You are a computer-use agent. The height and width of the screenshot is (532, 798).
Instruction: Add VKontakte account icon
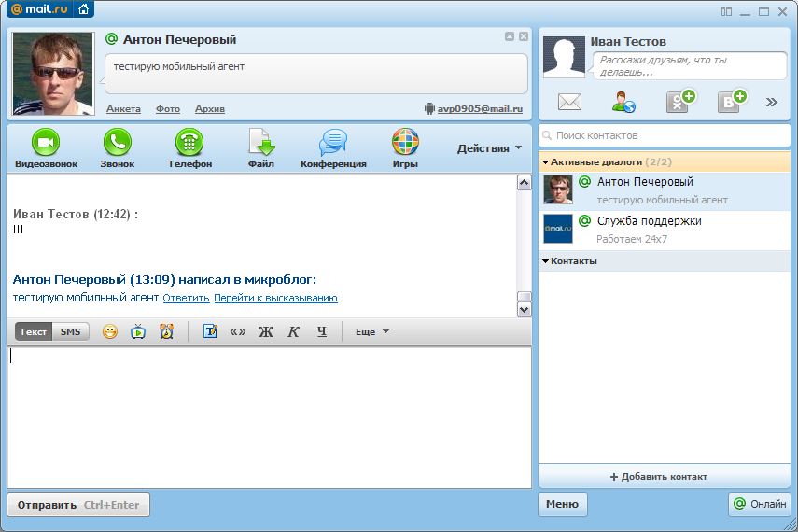(x=732, y=102)
